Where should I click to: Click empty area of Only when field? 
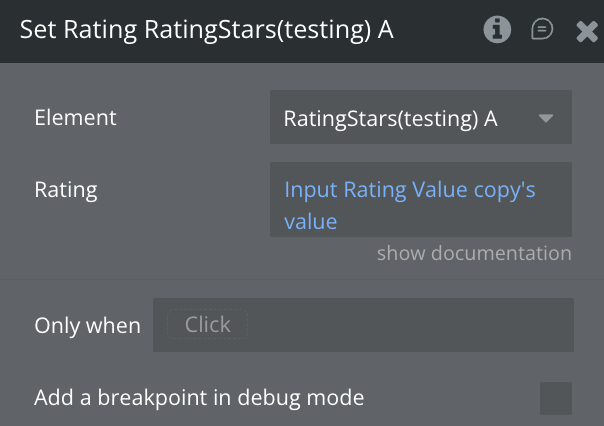click(410, 325)
